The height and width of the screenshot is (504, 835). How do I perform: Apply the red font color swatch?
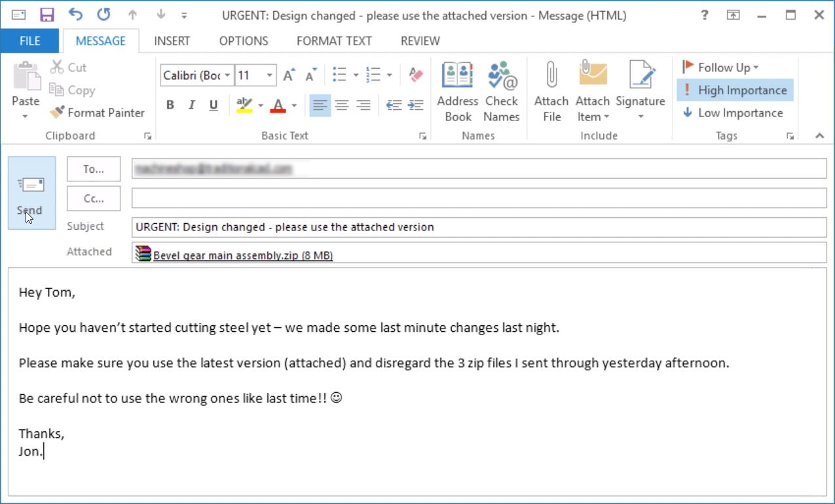pos(278,105)
